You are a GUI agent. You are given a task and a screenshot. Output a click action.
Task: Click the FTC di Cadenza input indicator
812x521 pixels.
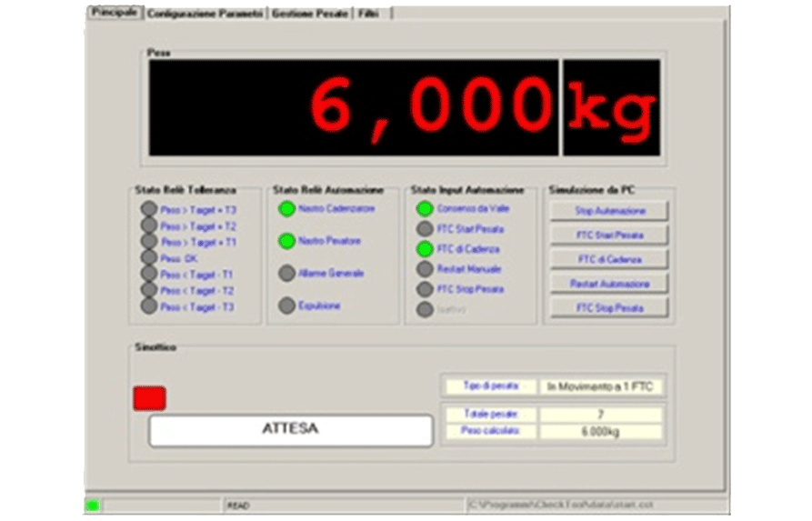(425, 249)
